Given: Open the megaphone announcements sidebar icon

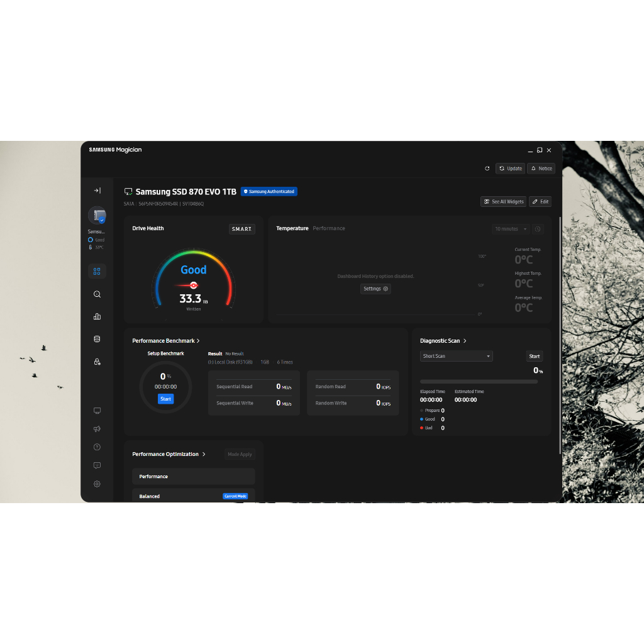Looking at the screenshot, I should click(97, 429).
